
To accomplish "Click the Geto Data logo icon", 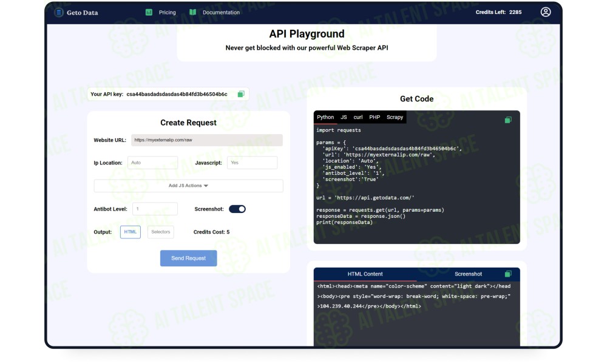I will [58, 12].
